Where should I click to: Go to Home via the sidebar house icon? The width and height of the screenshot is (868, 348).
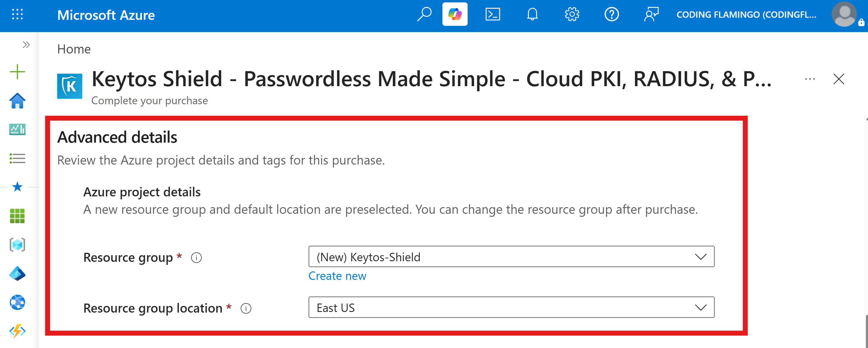click(17, 101)
